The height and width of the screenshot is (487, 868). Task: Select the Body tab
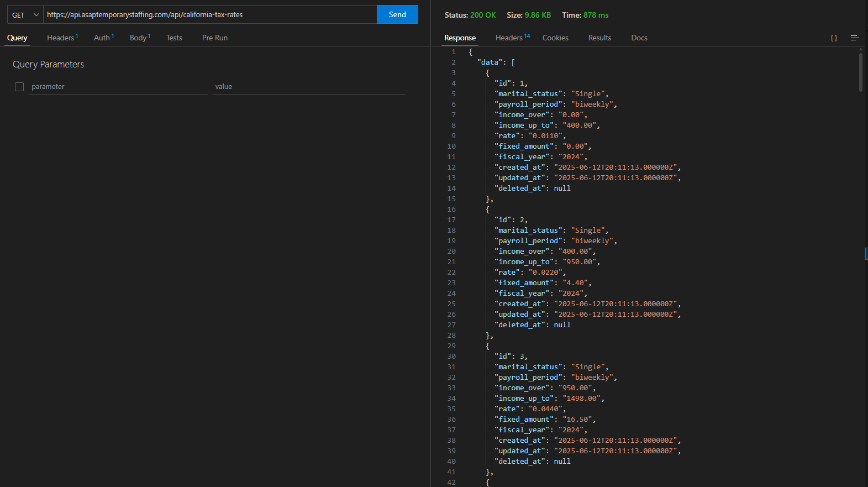click(139, 38)
